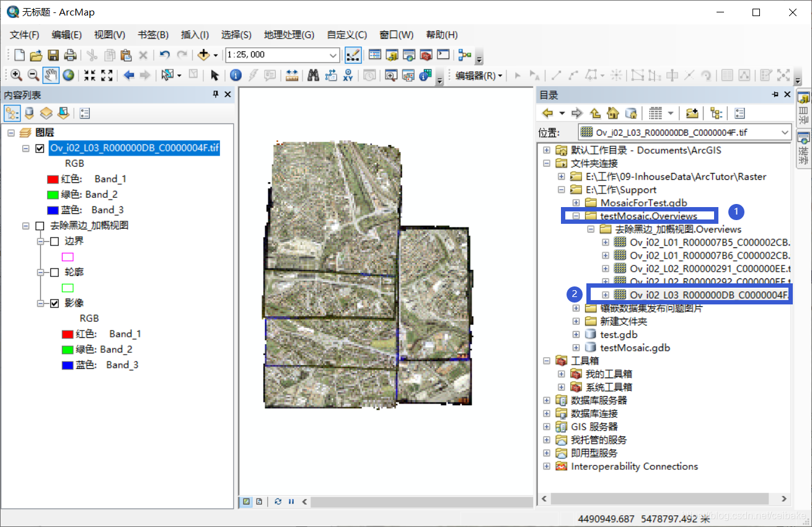Select Interoperability Connections node

click(634, 466)
